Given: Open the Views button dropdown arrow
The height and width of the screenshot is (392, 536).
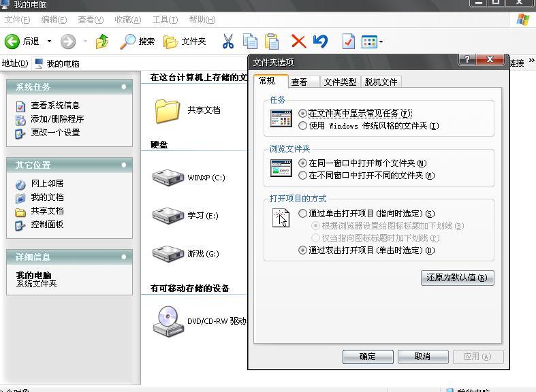Looking at the screenshot, I should click(x=381, y=42).
